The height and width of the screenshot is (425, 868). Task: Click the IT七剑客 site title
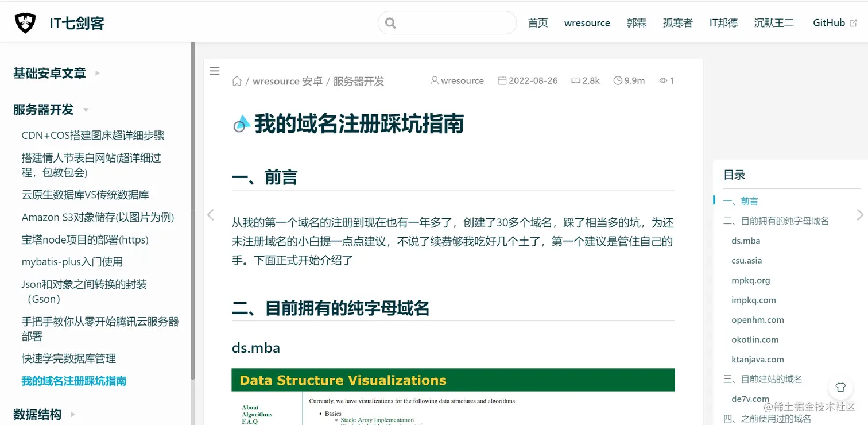tap(77, 24)
